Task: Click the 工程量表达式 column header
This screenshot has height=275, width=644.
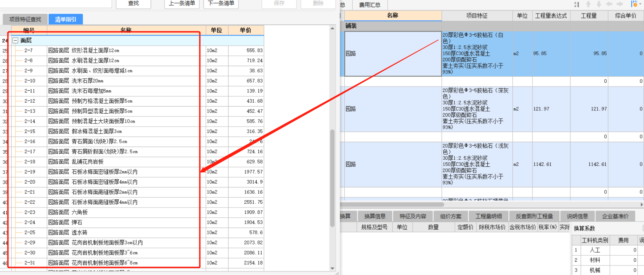Action: (x=551, y=16)
